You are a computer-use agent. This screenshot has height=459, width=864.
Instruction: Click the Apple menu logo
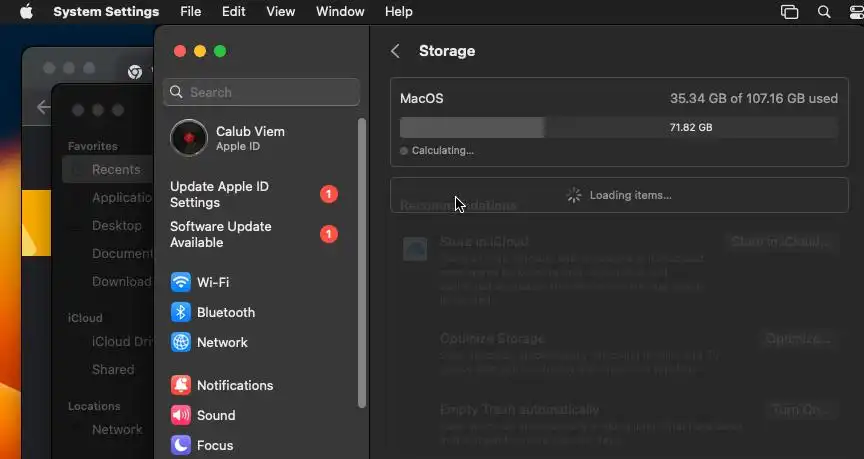[26, 12]
